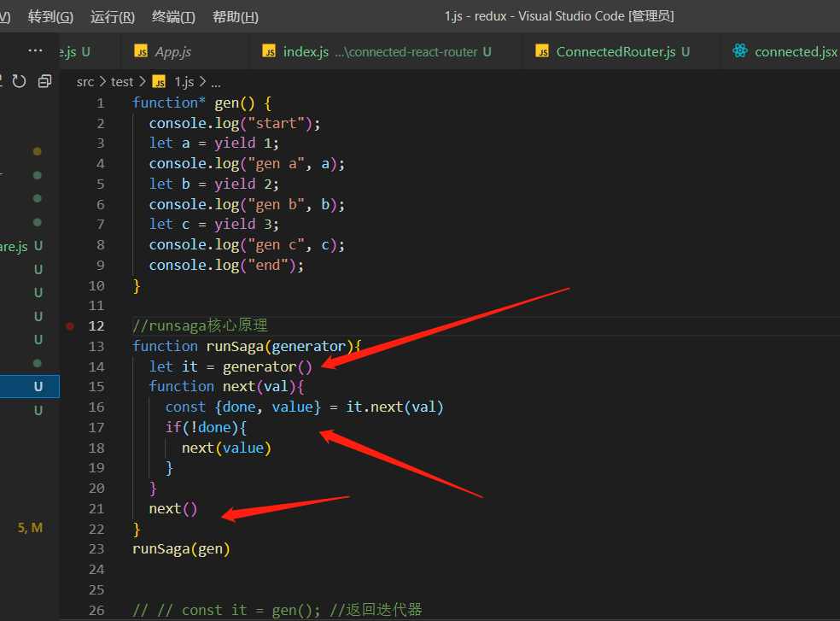Switch to the ConnectedRouter.js tab
The width and height of the screenshot is (840, 621).
coord(622,51)
